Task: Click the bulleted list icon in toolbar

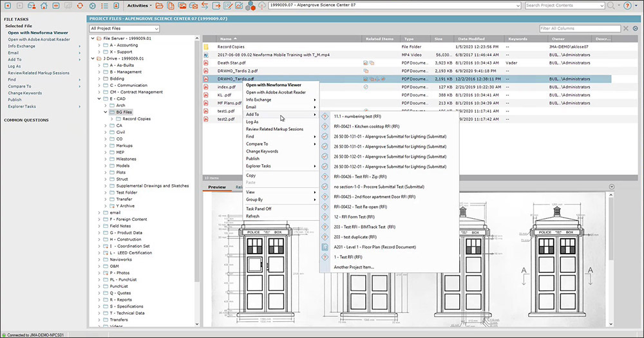Action: coord(104,5)
